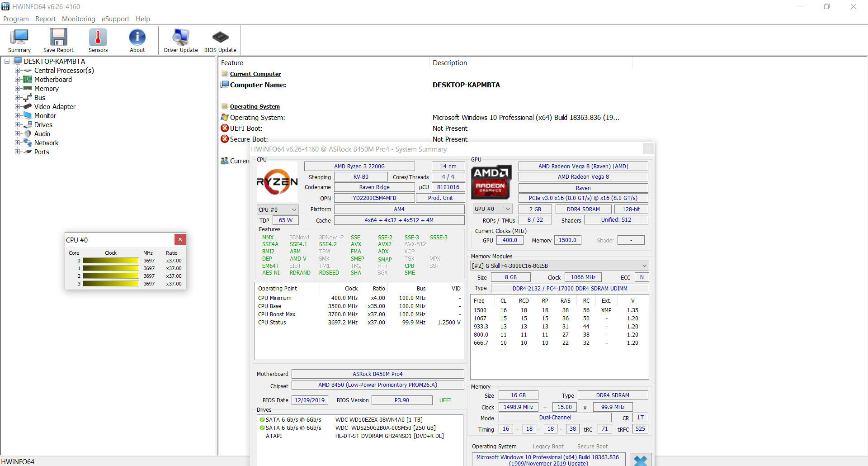868x466 pixels.
Task: Open the Sensors thermometer icon
Action: (98, 37)
